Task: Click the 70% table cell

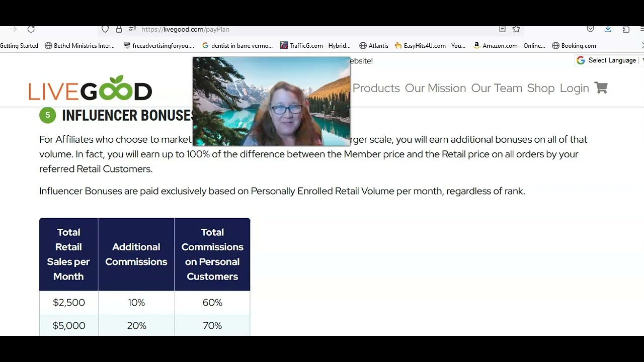Action: pos(212,325)
